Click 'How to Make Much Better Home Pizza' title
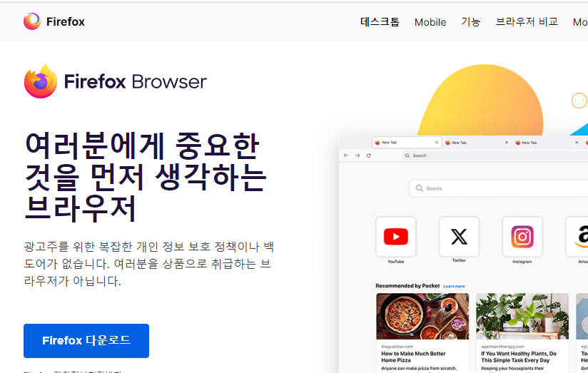The height and width of the screenshot is (373, 588). [x=413, y=357]
